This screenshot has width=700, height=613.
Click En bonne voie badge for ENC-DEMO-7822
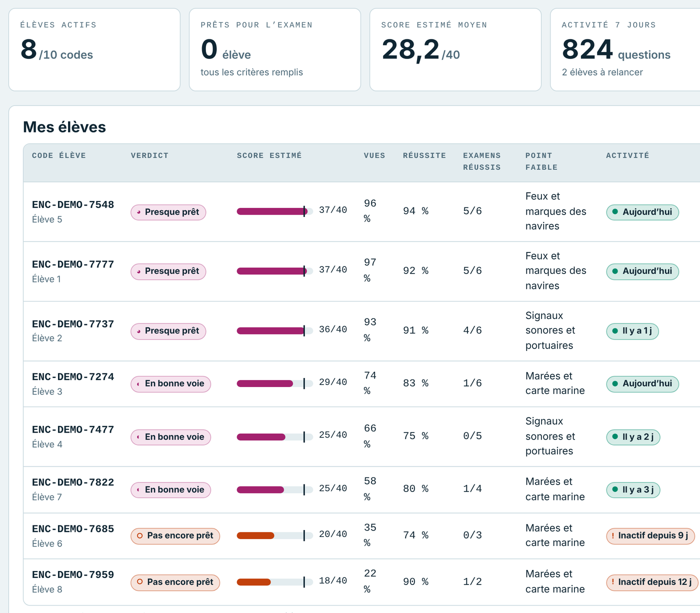pos(171,490)
